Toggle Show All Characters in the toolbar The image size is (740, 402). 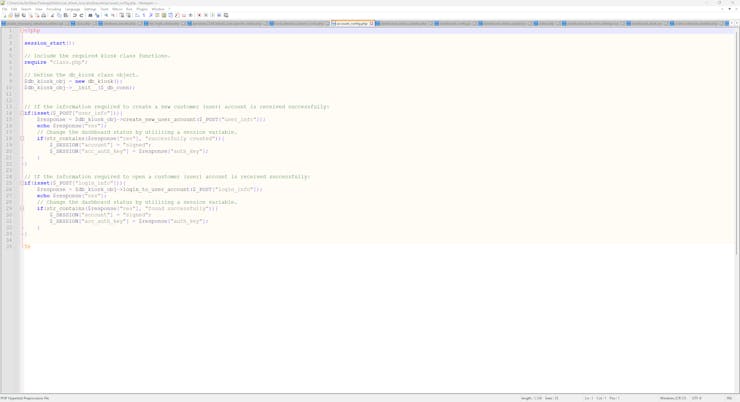click(144, 16)
